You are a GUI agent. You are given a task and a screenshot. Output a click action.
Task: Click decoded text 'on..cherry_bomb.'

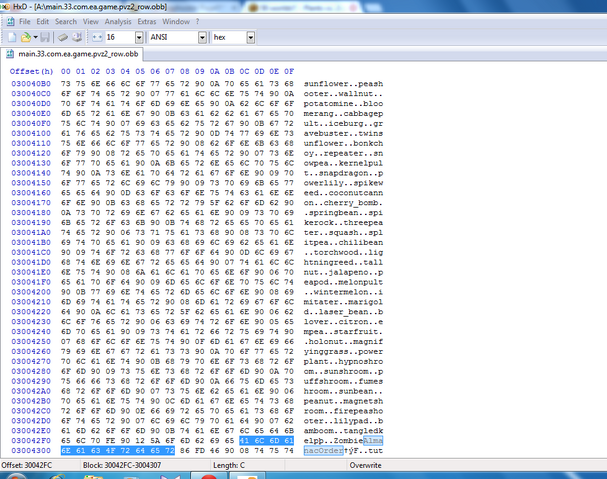[x=343, y=203]
